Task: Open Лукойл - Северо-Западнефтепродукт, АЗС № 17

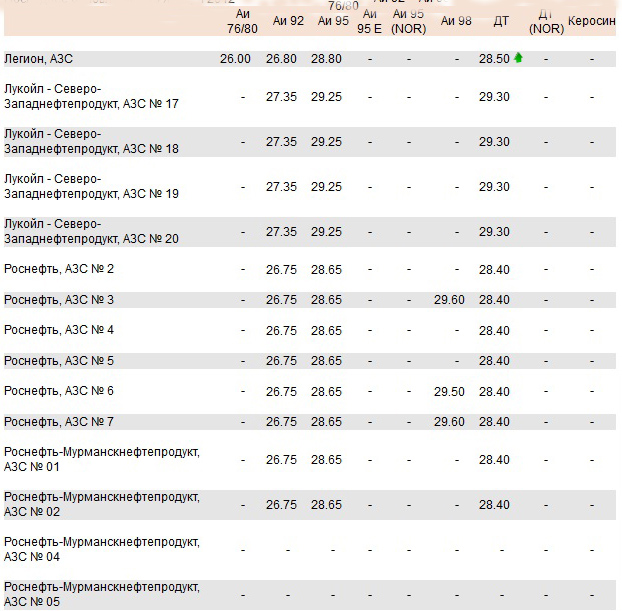Action: pyautogui.click(x=92, y=96)
